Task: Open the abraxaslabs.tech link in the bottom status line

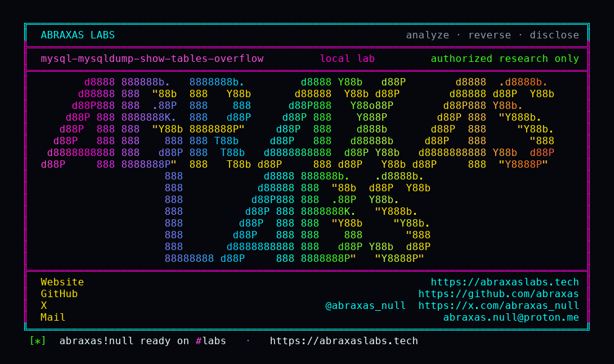Action: [x=344, y=341]
